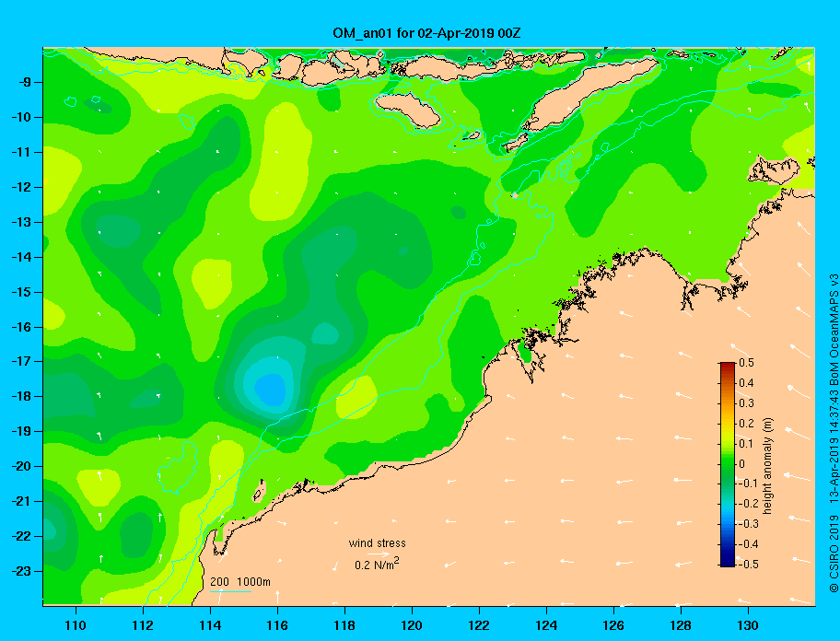Click the -10 latitude axis label
The image size is (840, 641).
(x=21, y=117)
